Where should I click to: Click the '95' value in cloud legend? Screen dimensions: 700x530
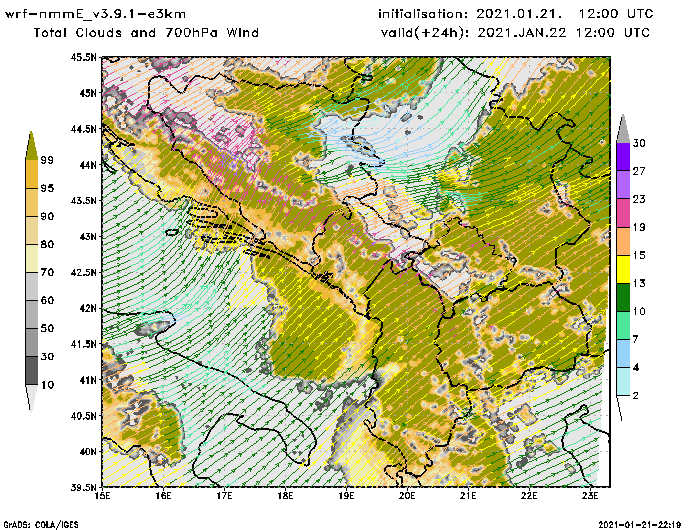pyautogui.click(x=47, y=188)
